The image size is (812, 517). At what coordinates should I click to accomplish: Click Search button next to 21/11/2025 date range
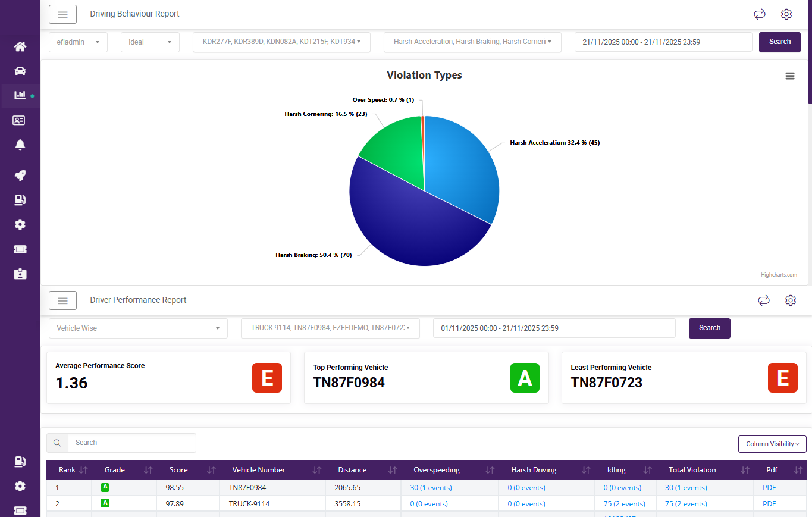tap(779, 42)
